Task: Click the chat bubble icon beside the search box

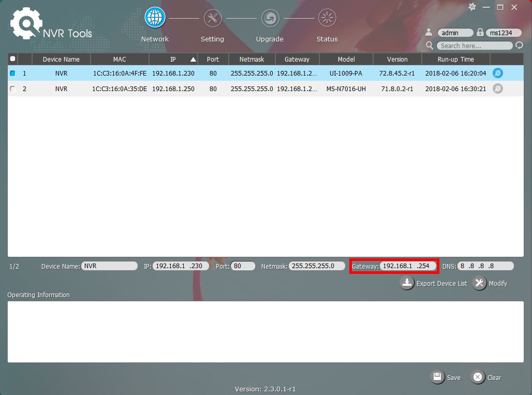Action: pyautogui.click(x=519, y=46)
